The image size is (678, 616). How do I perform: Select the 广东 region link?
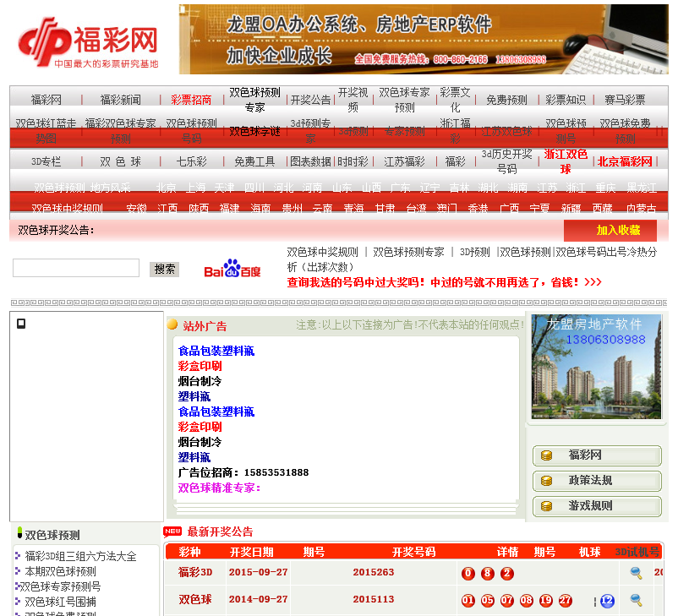400,188
